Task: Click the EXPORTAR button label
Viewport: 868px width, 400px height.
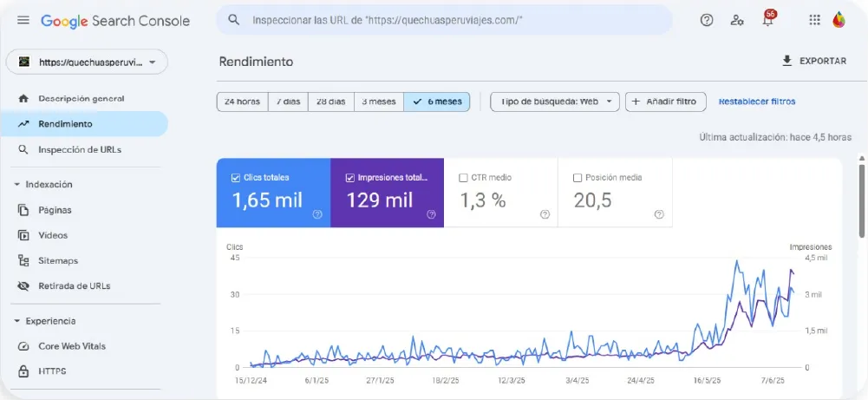Action: tap(823, 61)
